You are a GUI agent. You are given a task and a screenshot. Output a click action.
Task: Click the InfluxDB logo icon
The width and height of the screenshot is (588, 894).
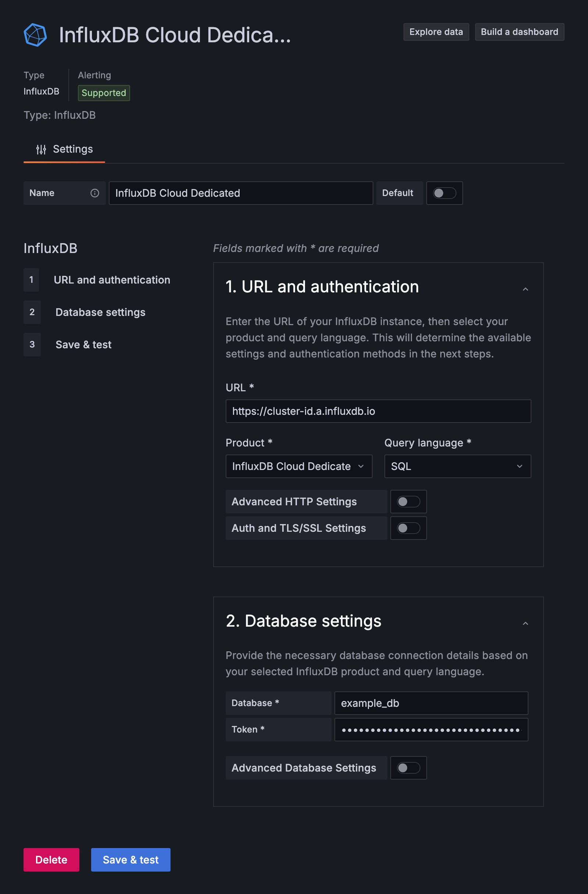click(35, 35)
